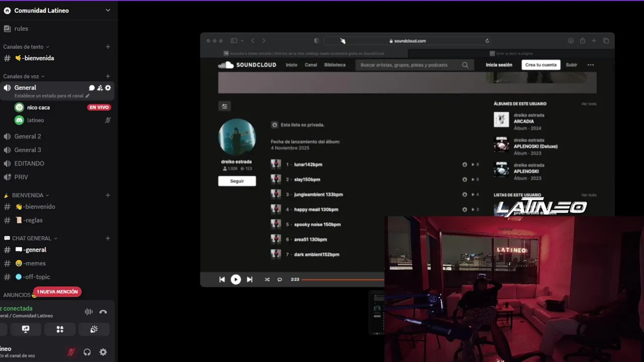Open the soundboard button
644x362 pixels.
(x=94, y=329)
